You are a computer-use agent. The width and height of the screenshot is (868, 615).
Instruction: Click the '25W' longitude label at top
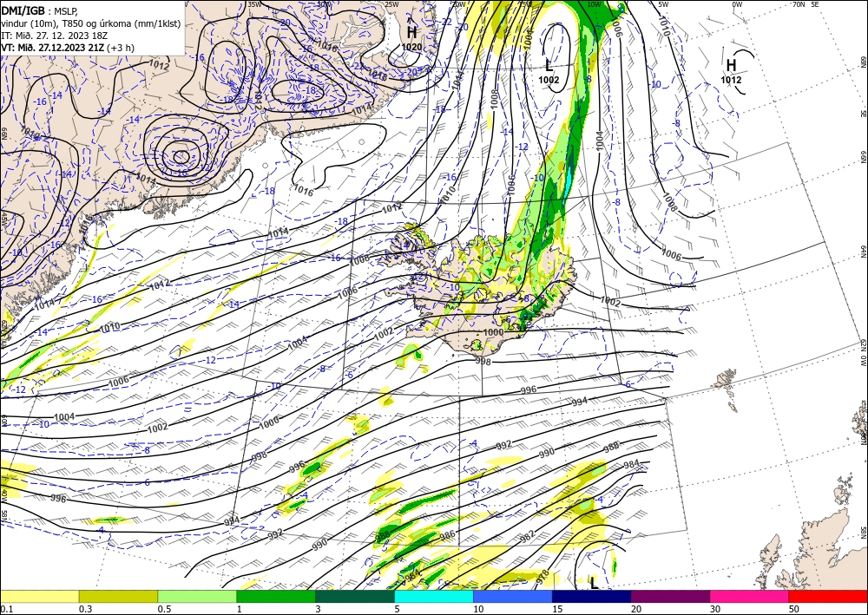[x=391, y=4]
